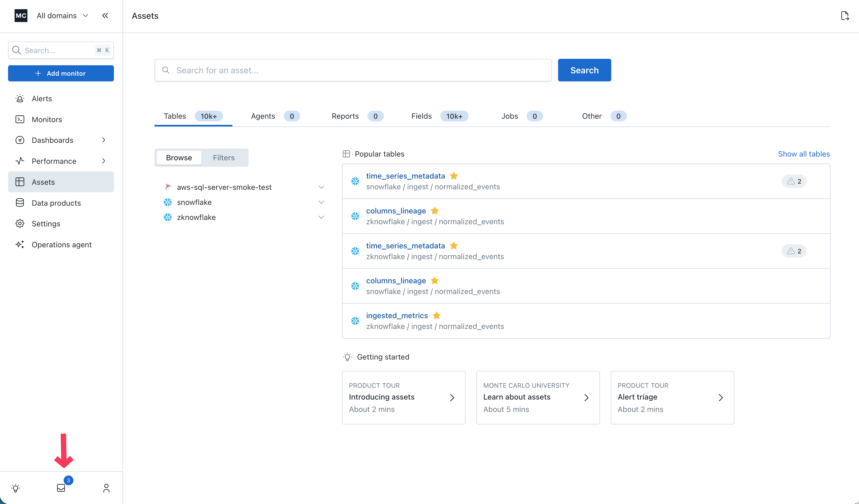The height and width of the screenshot is (504, 859).
Task: Switch to the Reports tab
Action: [x=345, y=116]
